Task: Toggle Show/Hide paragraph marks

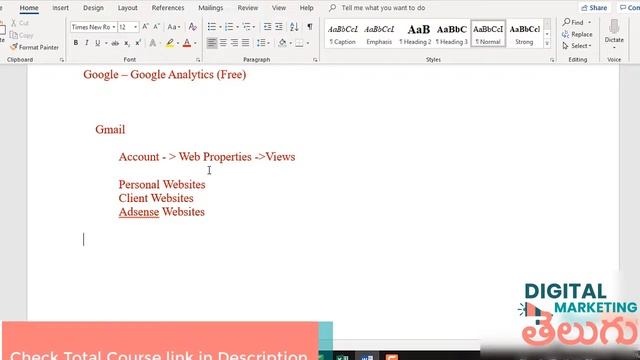Action: click(310, 27)
